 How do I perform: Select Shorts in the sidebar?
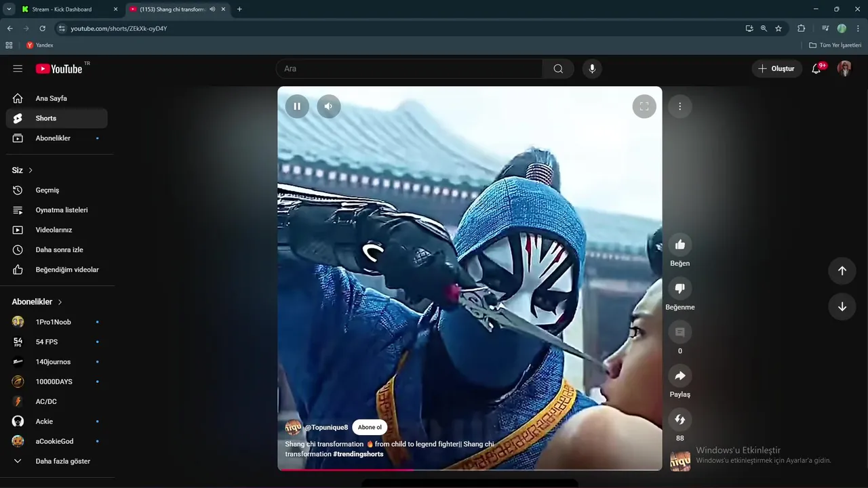[57, 118]
